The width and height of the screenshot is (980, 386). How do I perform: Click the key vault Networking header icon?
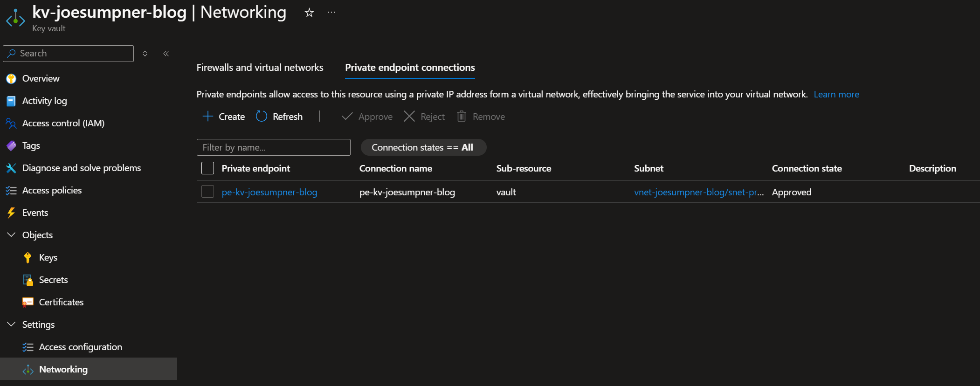(x=15, y=19)
